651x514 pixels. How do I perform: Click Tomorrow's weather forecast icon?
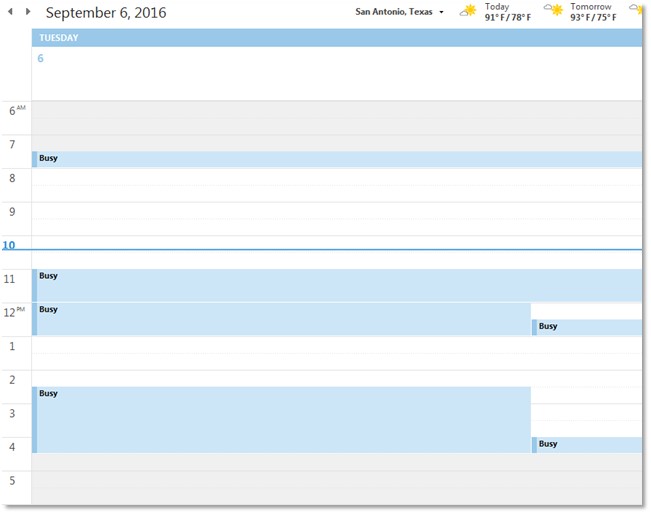[553, 11]
